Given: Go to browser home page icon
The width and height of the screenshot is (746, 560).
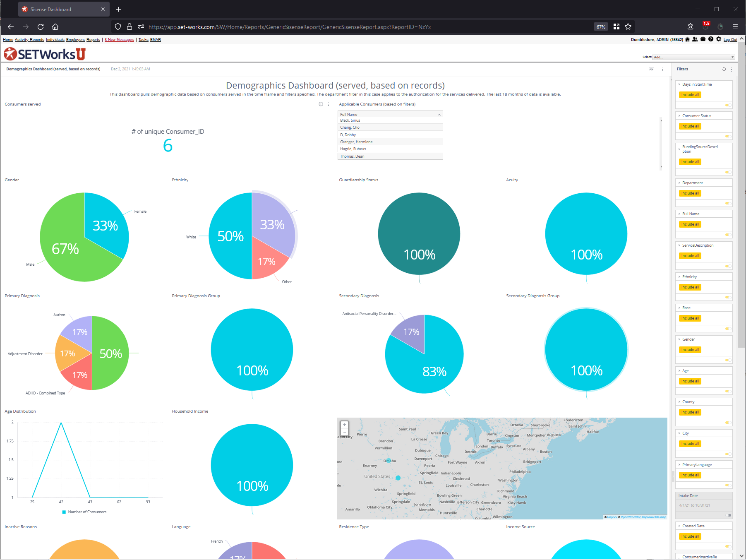Looking at the screenshot, I should [55, 27].
